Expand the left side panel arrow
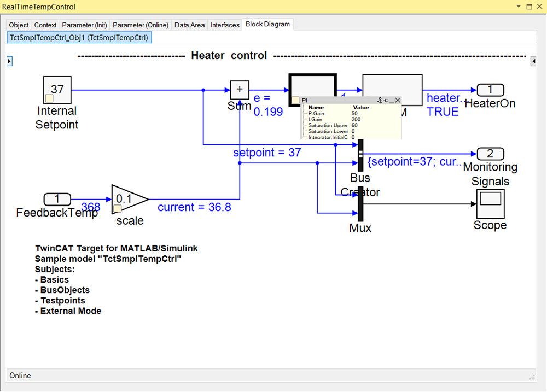 point(9,62)
